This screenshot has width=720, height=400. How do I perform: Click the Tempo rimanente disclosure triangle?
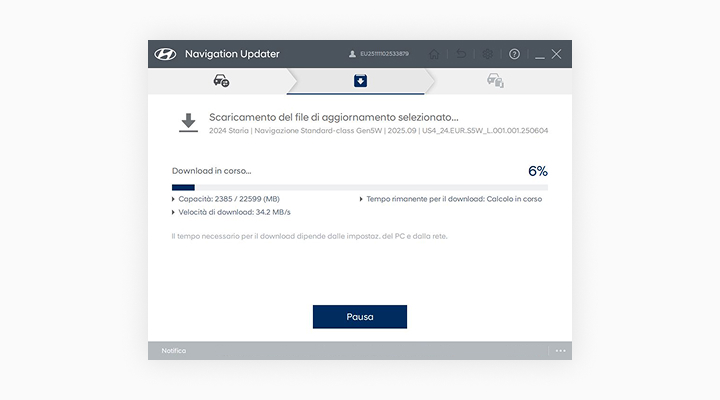361,199
